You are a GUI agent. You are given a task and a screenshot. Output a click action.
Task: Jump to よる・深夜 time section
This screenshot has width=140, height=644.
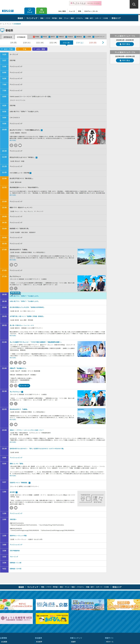[40, 49]
